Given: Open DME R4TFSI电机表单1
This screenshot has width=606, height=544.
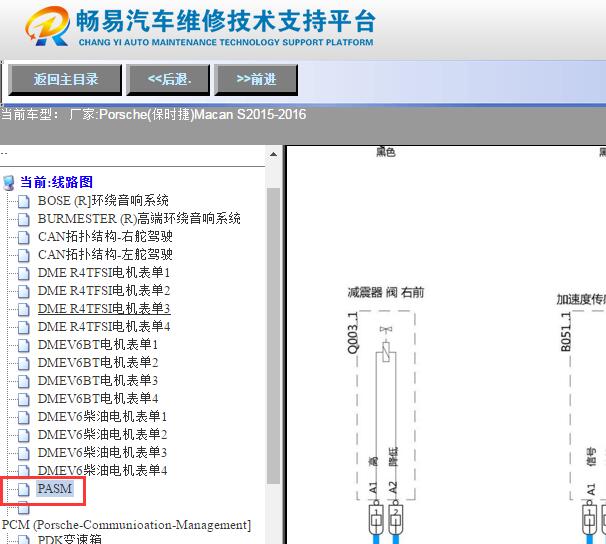Looking at the screenshot, I should tap(104, 273).
